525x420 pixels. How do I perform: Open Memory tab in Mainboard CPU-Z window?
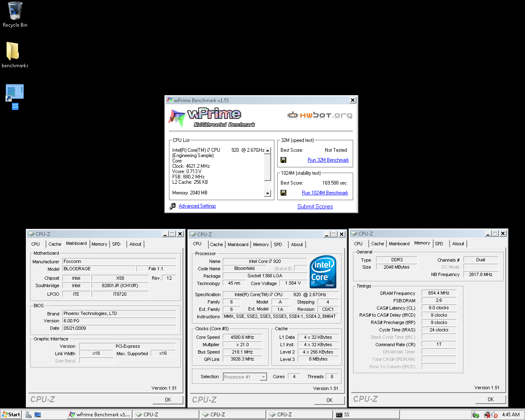(x=99, y=244)
